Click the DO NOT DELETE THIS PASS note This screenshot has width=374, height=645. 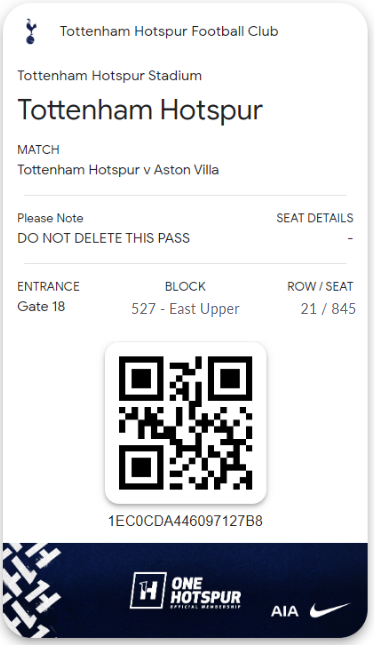click(x=104, y=238)
